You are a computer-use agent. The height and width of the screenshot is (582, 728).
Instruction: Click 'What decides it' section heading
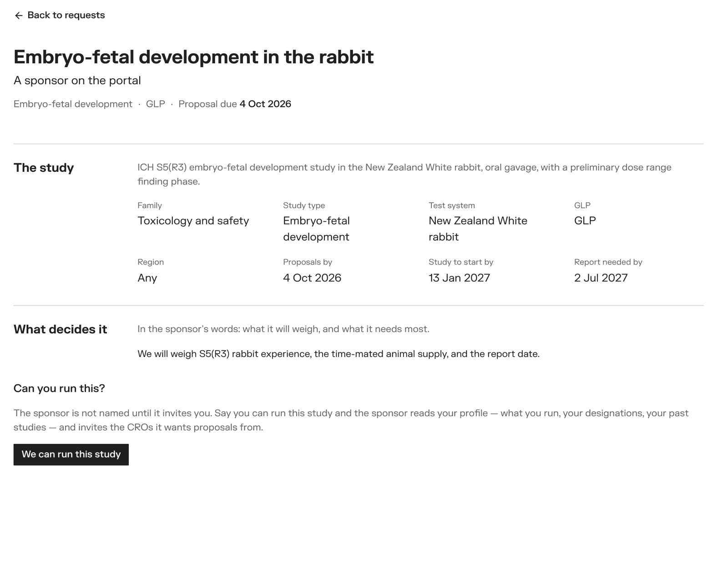60,330
